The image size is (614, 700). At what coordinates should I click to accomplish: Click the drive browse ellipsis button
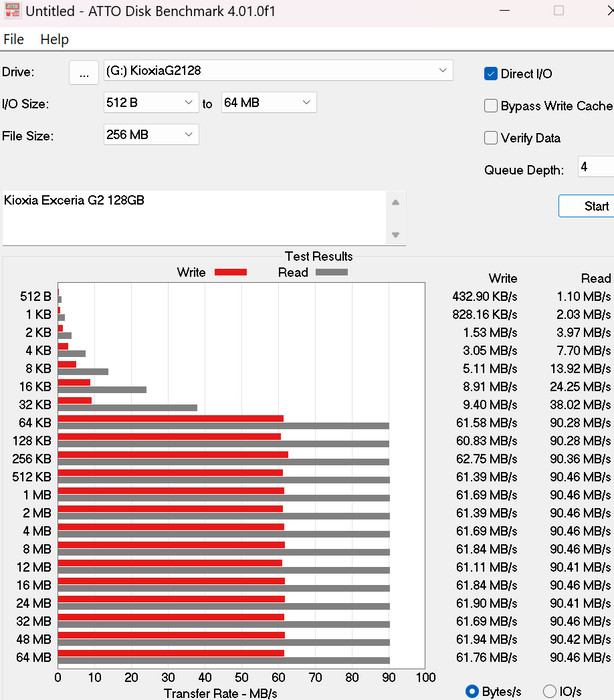click(84, 72)
